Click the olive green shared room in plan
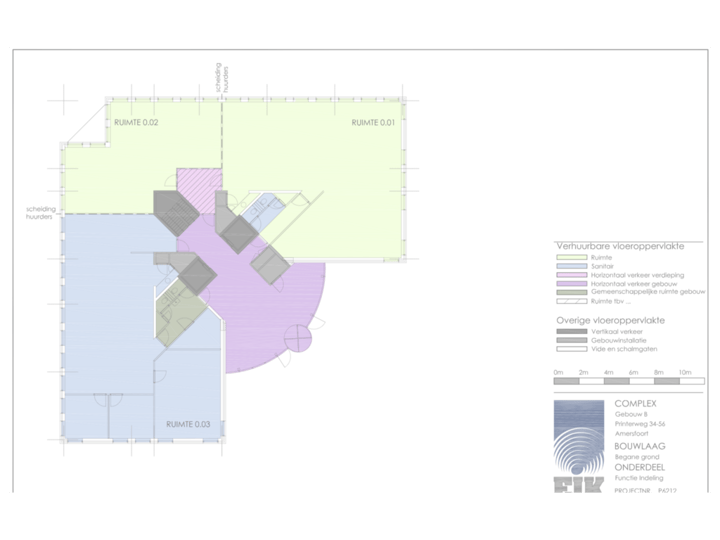This screenshot has height=540, width=720. (180, 308)
